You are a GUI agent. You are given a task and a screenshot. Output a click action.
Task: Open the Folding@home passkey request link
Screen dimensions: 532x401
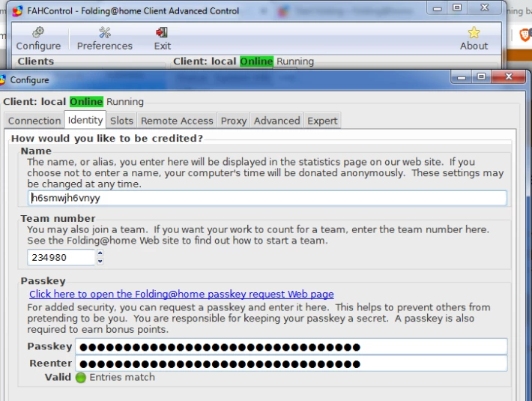pyautogui.click(x=181, y=294)
